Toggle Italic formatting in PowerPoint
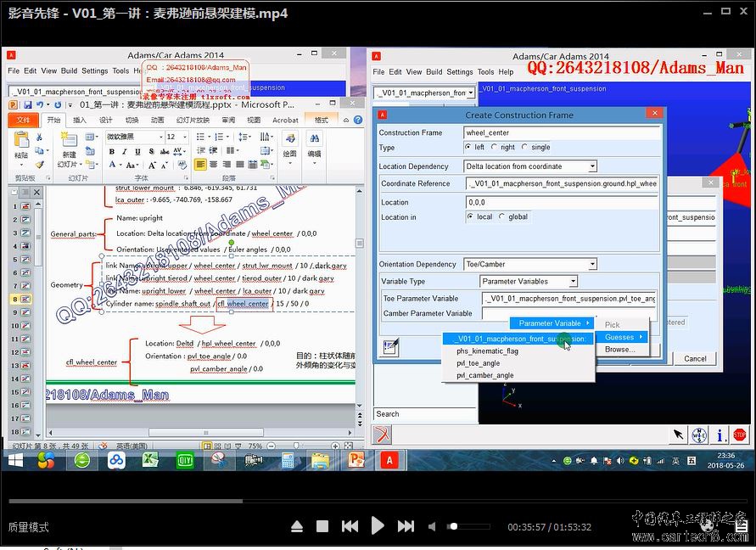 125,151
